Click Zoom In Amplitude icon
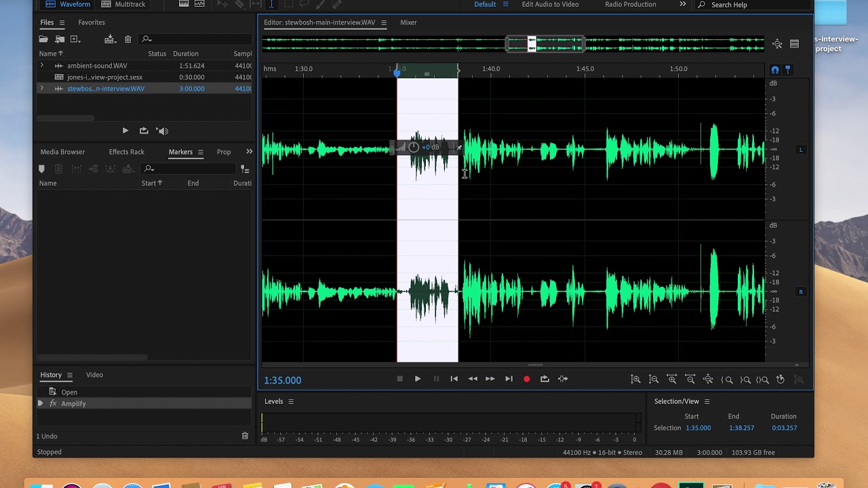 click(635, 380)
